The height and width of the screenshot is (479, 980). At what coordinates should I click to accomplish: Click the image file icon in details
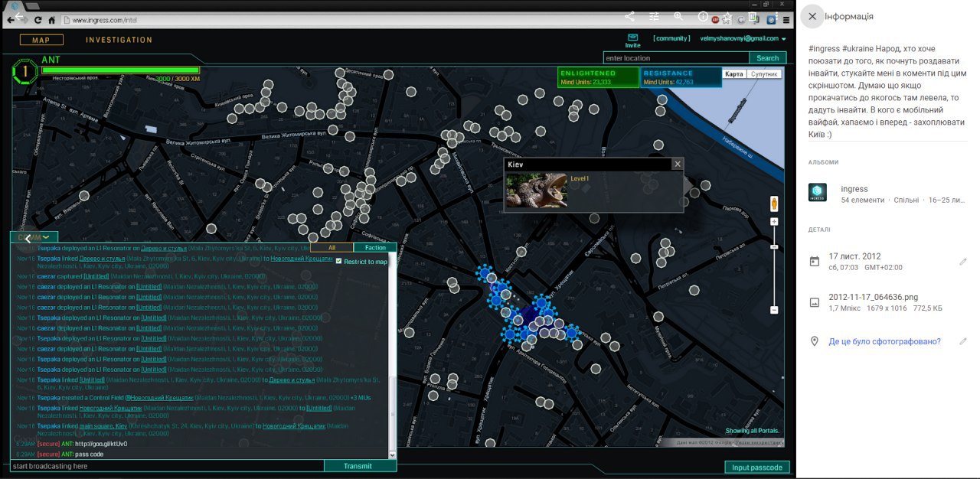815,302
